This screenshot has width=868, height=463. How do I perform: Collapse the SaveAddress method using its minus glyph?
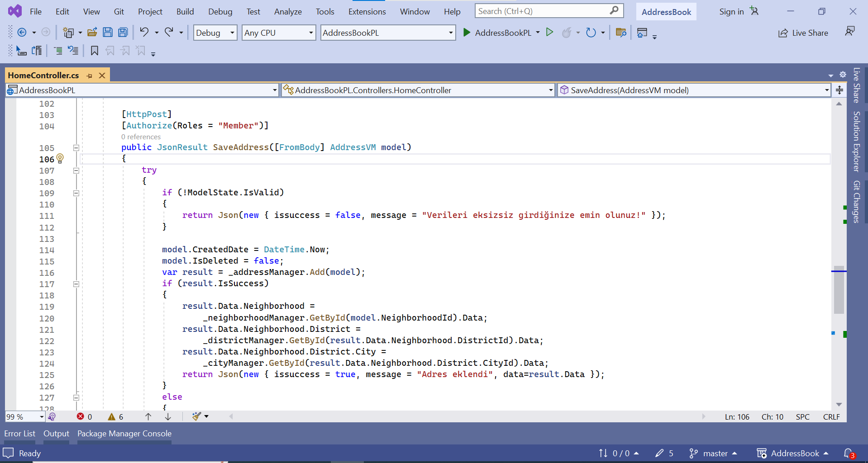click(x=76, y=147)
